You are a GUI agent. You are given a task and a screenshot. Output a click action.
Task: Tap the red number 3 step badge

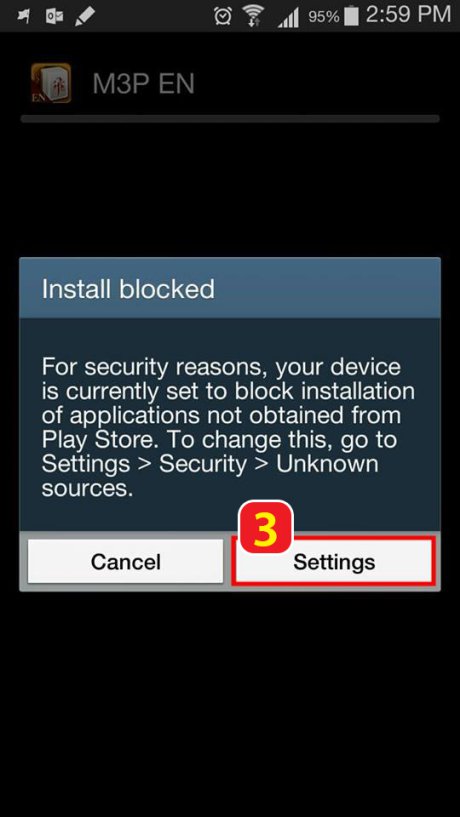(266, 527)
